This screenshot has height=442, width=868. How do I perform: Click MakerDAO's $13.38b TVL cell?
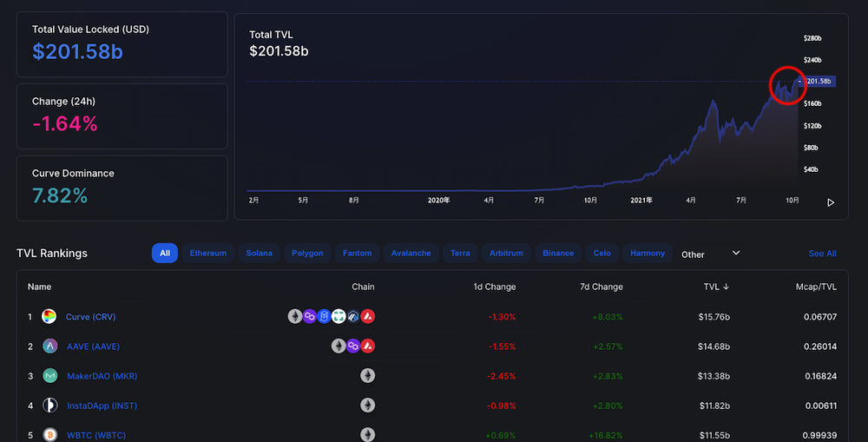713,376
